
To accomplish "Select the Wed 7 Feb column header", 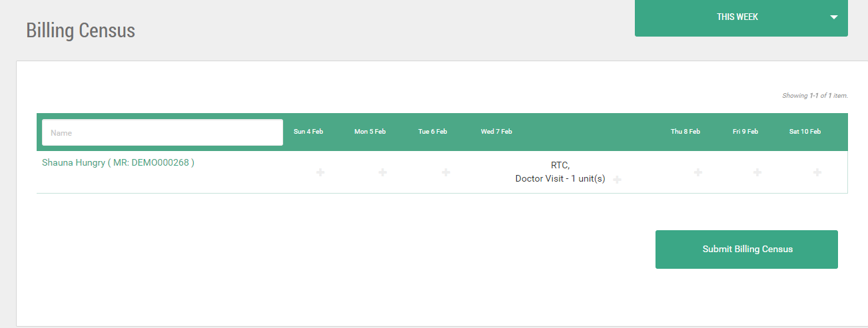I will (496, 132).
